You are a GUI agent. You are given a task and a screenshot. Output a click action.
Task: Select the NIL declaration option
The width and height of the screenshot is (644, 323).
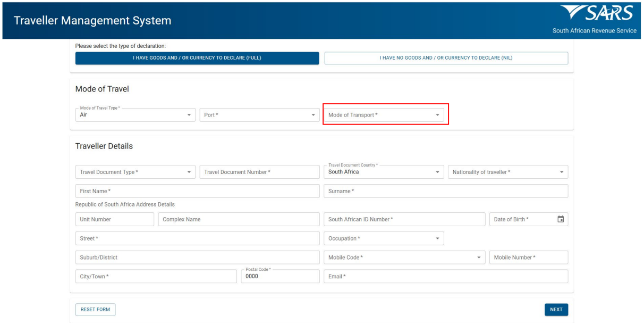[446, 58]
